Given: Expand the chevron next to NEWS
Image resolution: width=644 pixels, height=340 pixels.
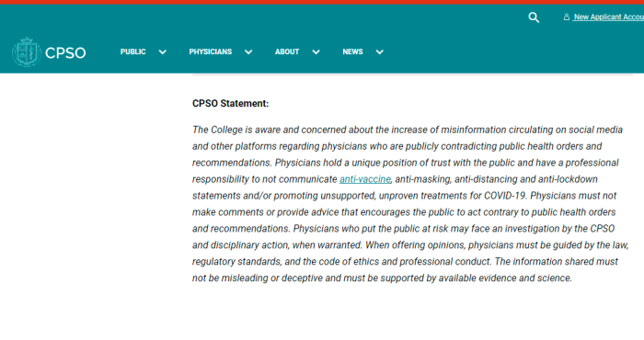Looking at the screenshot, I should coord(379,52).
